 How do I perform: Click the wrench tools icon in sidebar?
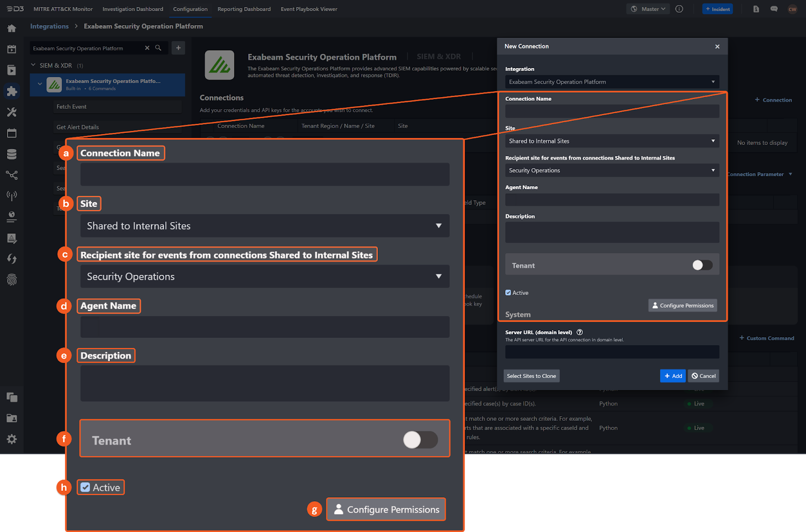pyautogui.click(x=12, y=112)
